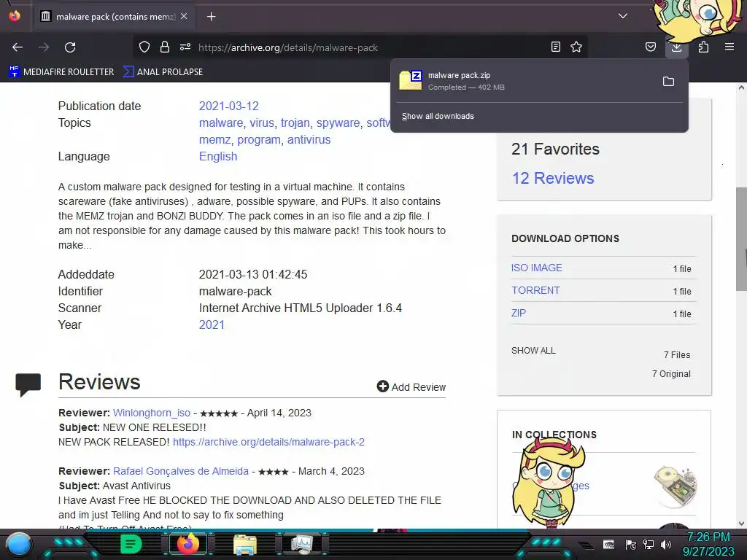Open the 2021-03-12 publication date link

pyautogui.click(x=228, y=106)
